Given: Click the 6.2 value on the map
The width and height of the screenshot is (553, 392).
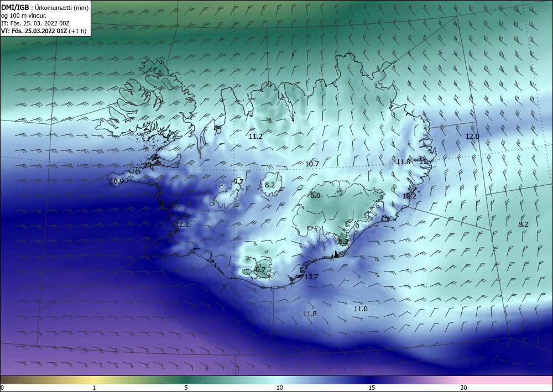Looking at the screenshot, I should point(343,242).
